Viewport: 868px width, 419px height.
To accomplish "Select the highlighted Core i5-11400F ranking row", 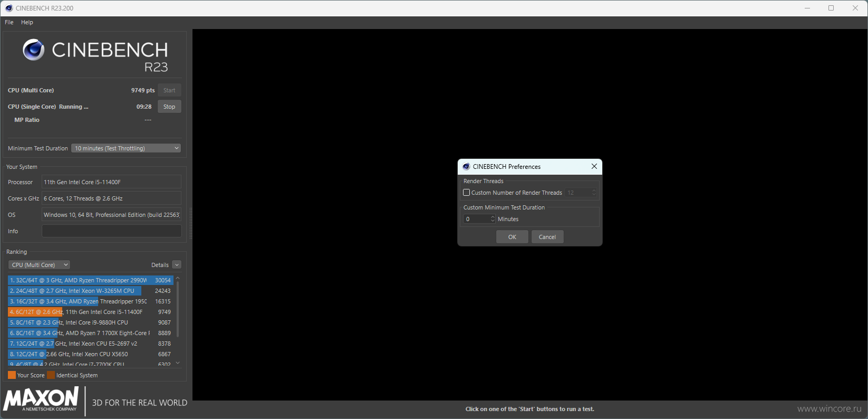I will (x=90, y=312).
